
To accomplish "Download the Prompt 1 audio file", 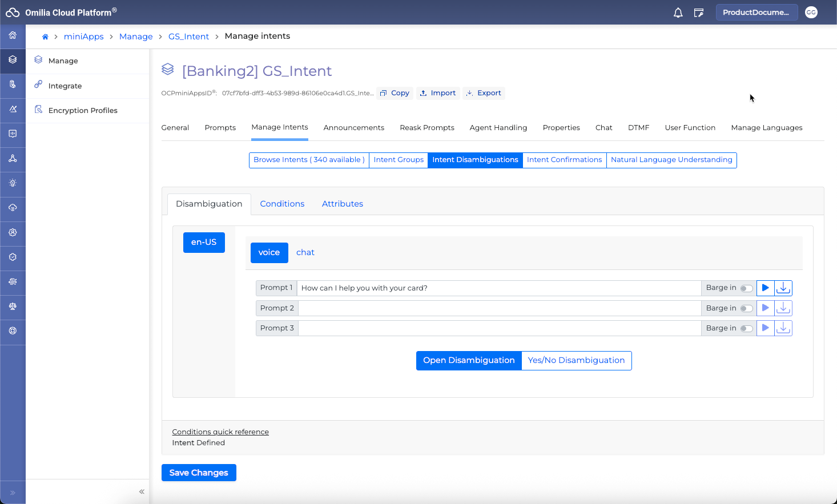I will tap(783, 288).
